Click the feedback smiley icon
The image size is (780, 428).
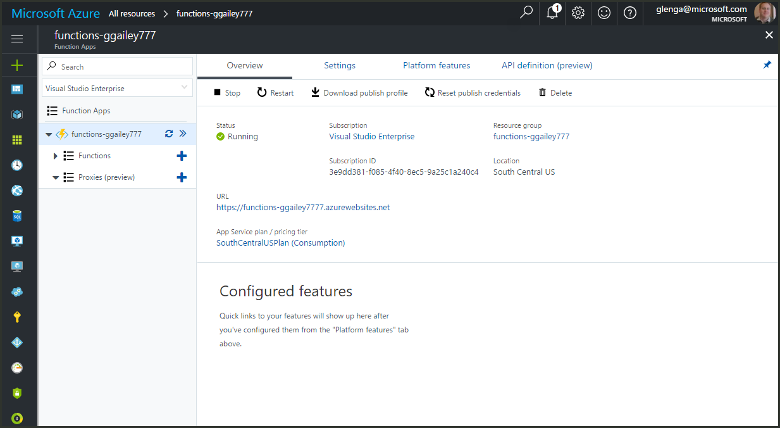(x=604, y=12)
